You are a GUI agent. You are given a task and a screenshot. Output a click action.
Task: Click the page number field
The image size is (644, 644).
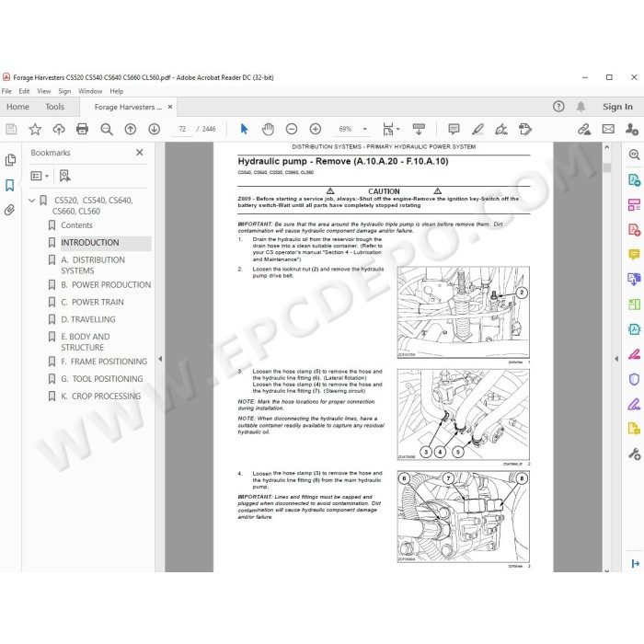pos(182,130)
